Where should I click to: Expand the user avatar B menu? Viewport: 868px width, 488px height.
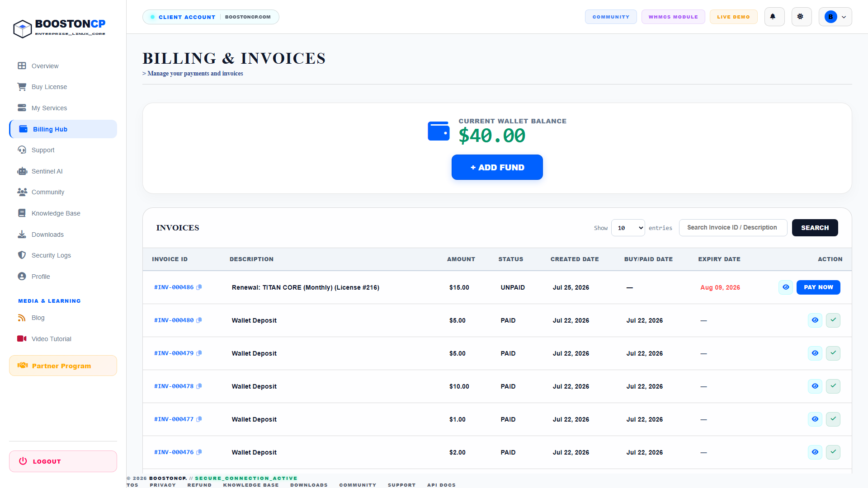[835, 17]
